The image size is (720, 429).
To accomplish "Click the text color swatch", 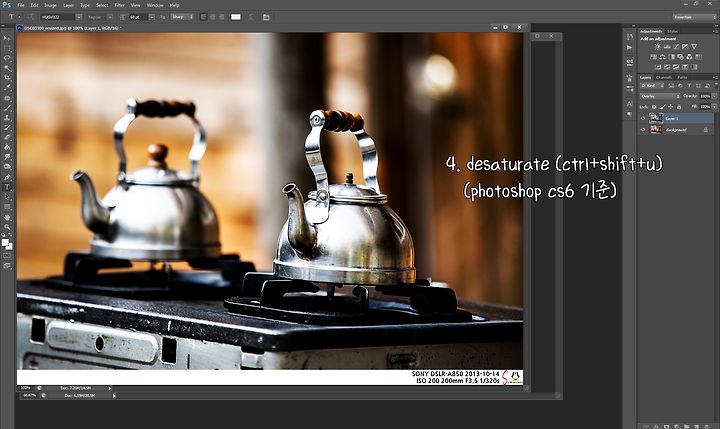I will click(236, 17).
